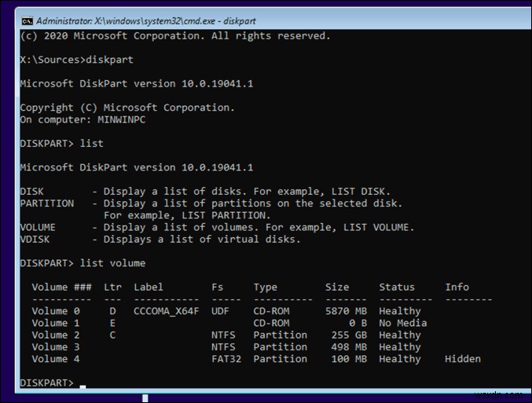This screenshot has width=532, height=403.
Task: Click the copyright line '(c) 2020 Microsoft Corporation'
Action: tap(112, 36)
